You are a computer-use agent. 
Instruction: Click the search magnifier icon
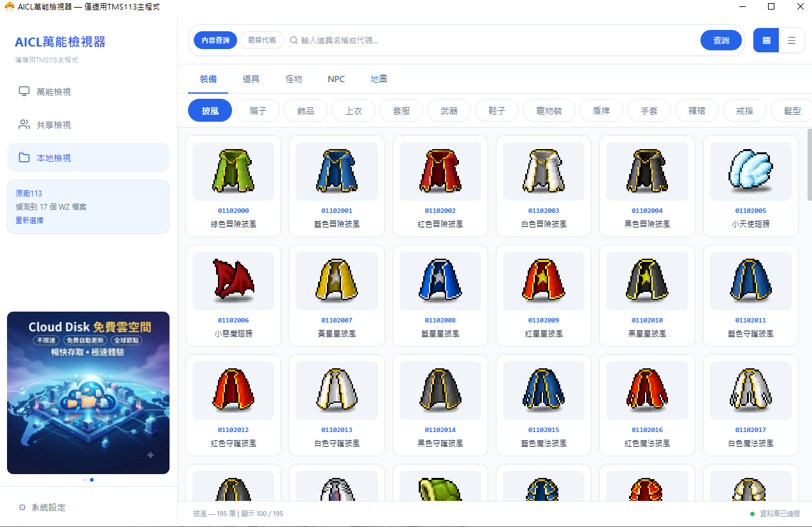point(294,40)
